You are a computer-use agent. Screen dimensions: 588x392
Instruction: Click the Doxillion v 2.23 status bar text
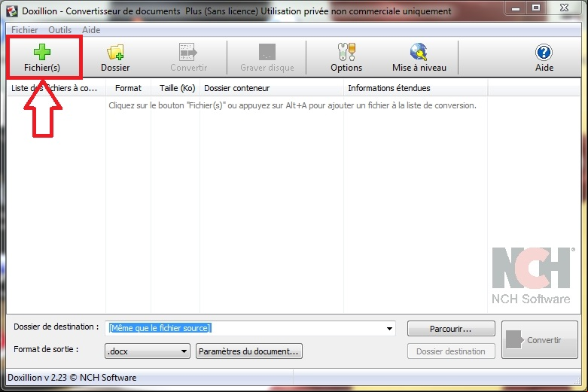point(72,378)
